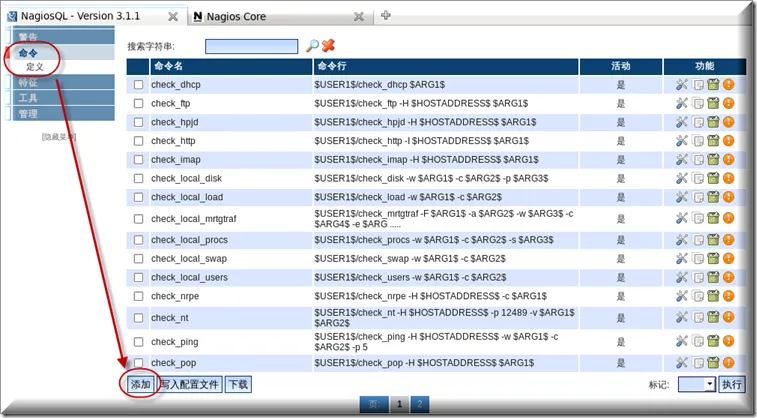
Task: Edit check_local_swap via tools icon
Action: click(681, 259)
